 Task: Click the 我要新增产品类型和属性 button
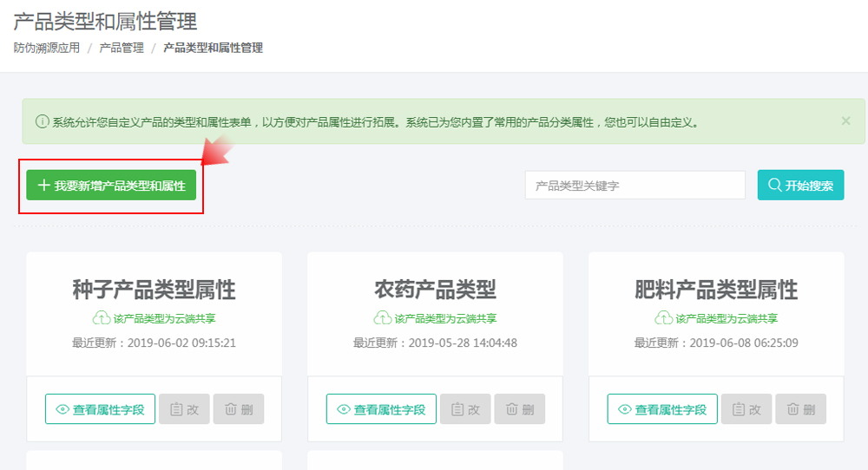(x=111, y=186)
